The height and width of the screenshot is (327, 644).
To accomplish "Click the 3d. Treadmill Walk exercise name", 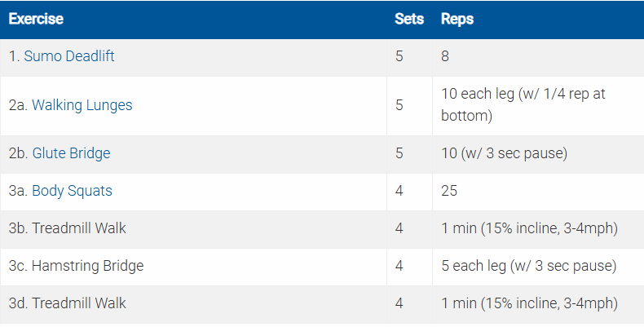I will coord(68,303).
